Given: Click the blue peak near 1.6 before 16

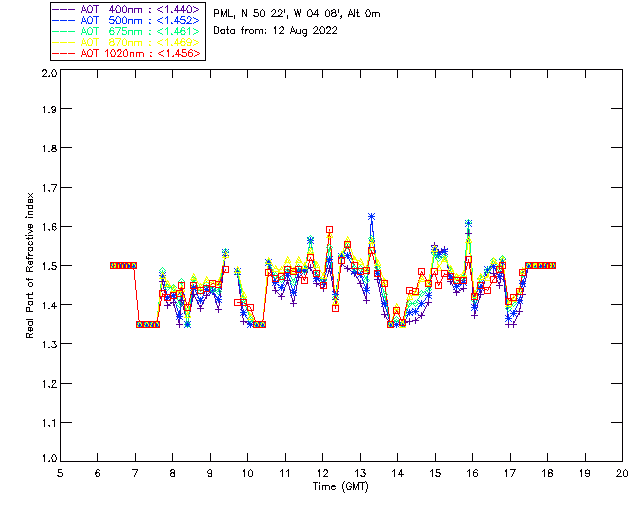Looking at the screenshot, I should [469, 223].
